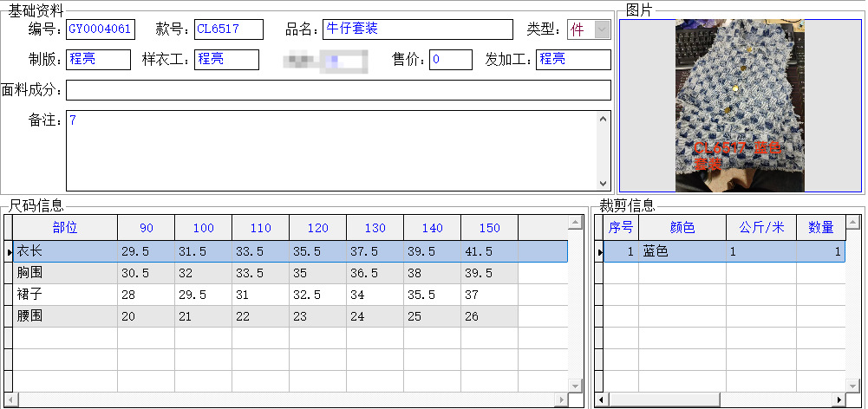Click the size table scroll-up arrow

576,223
